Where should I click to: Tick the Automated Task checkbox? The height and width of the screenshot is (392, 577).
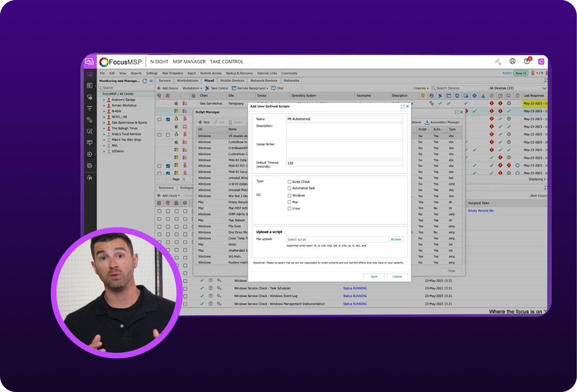point(289,188)
